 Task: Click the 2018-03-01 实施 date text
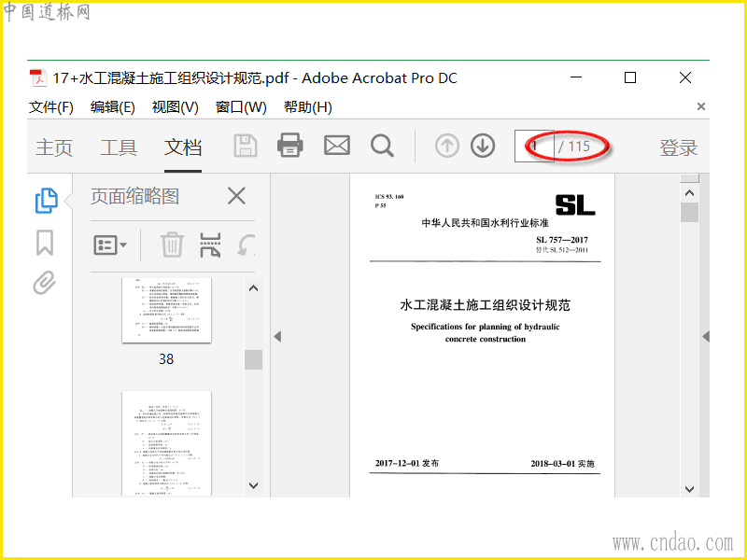click(563, 463)
